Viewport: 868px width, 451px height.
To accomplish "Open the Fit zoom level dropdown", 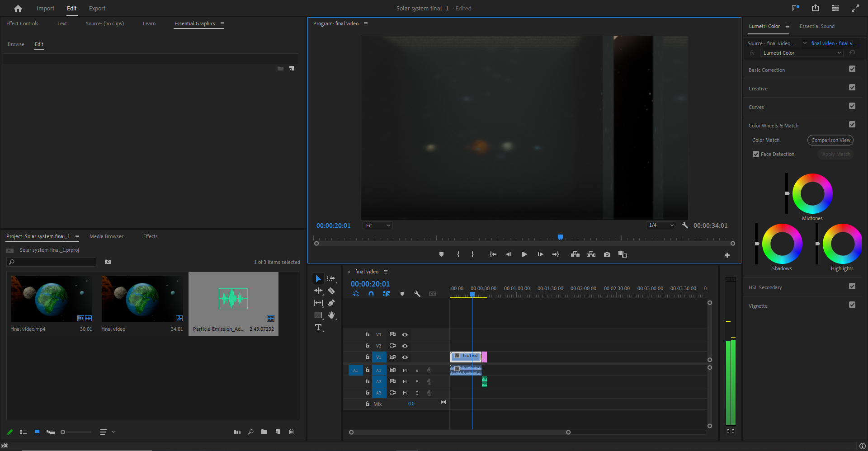I will pyautogui.click(x=377, y=225).
